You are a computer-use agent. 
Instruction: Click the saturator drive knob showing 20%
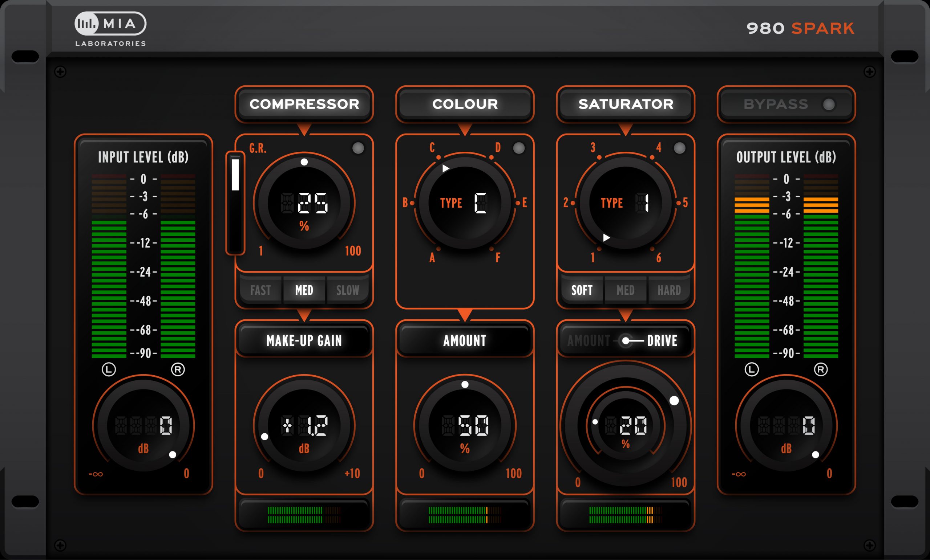pos(626,425)
